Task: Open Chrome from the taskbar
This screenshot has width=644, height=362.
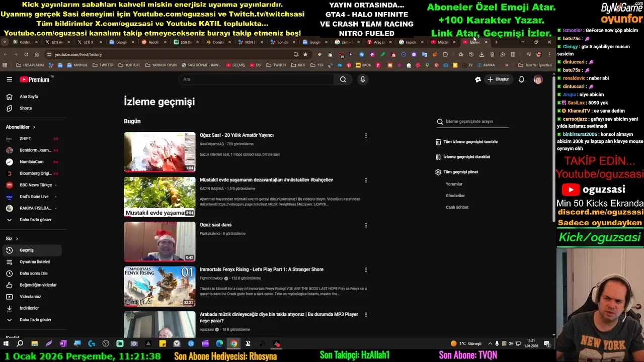Action: (x=233, y=344)
